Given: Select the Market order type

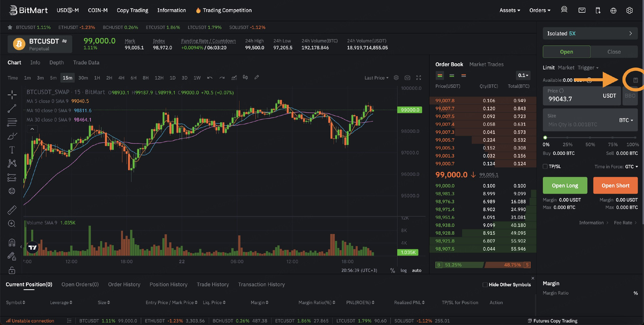Looking at the screenshot, I should (566, 68).
